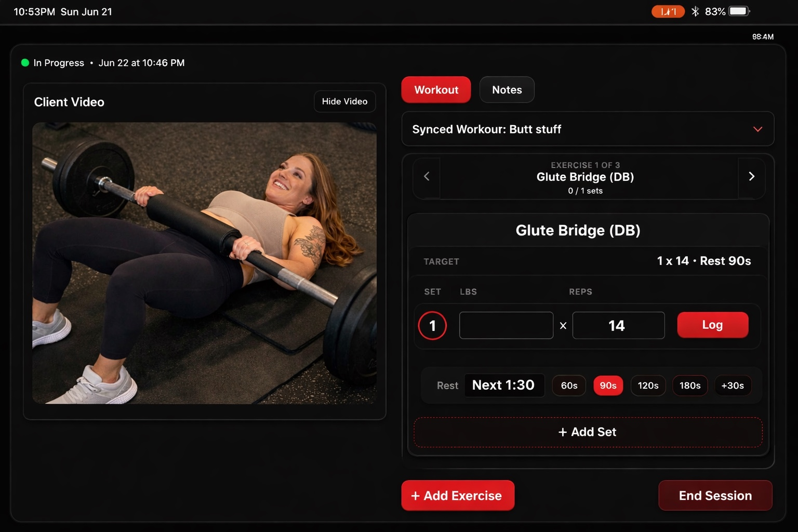798x532 pixels.
Task: Log set 1
Action: 712,325
